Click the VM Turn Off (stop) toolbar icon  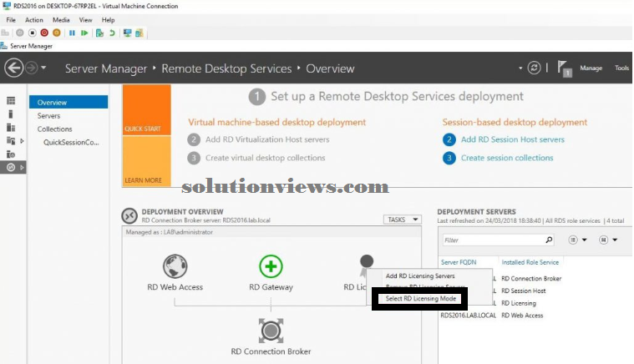[x=33, y=33]
